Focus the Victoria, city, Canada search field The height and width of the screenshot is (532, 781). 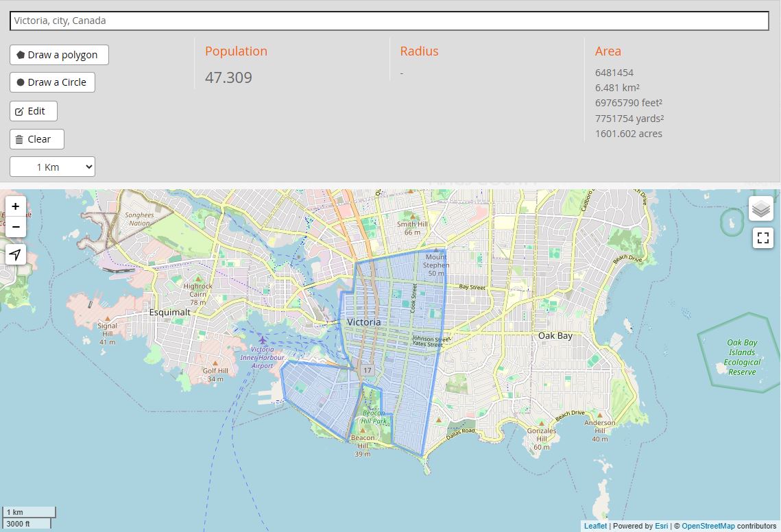click(x=389, y=21)
